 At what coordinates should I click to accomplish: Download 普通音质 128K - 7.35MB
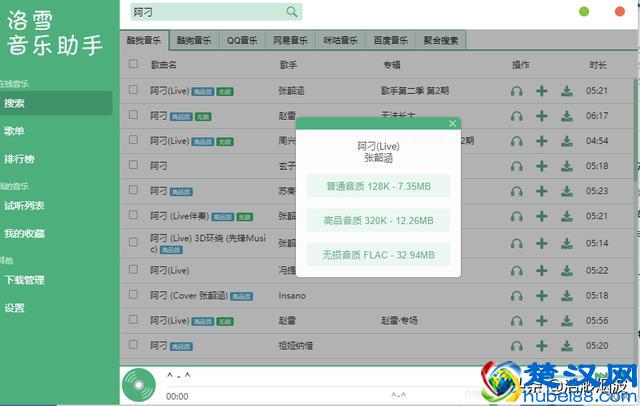(x=378, y=186)
